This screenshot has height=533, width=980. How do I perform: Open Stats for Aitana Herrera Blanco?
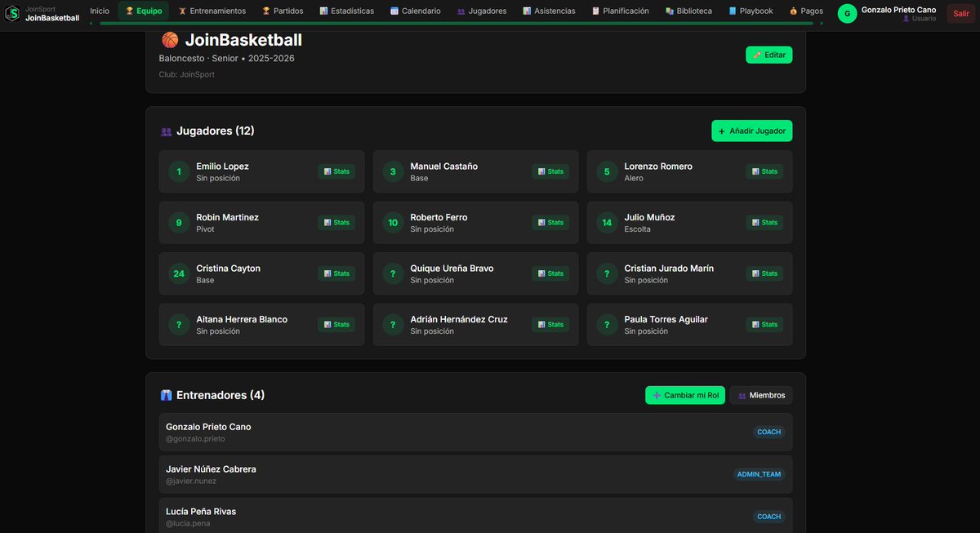336,324
